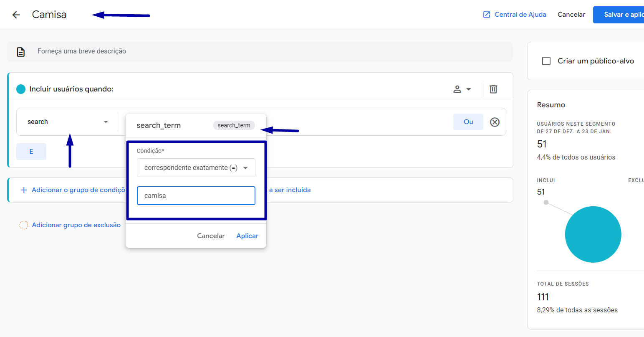Viewport: 644px width, 337px height.
Task: Open the search dimension dropdown
Action: [67, 122]
